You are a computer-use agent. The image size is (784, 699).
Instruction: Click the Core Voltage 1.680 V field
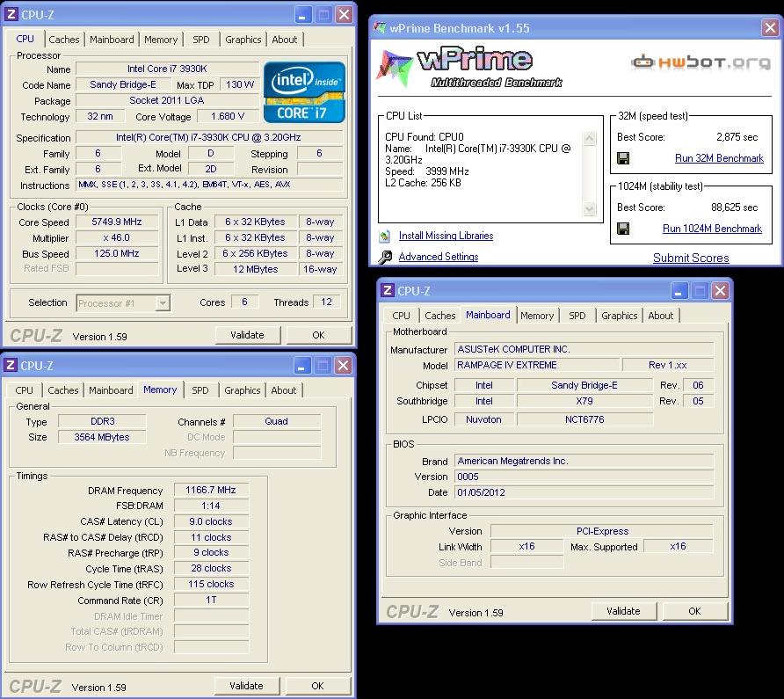coord(228,117)
